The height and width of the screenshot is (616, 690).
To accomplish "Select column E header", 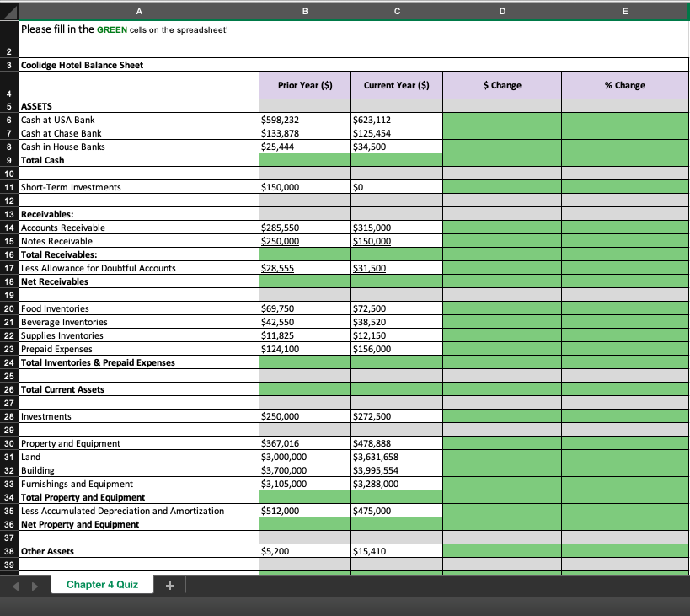I will 625,12.
